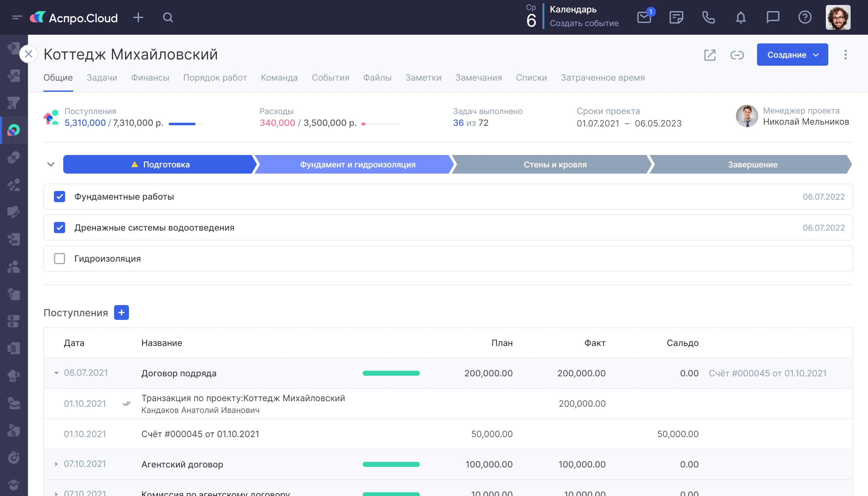Click the mail icon with notification badge

point(644,17)
